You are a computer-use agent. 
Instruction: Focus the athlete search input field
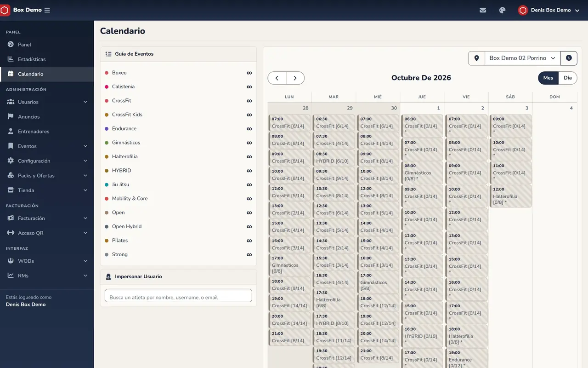click(178, 296)
